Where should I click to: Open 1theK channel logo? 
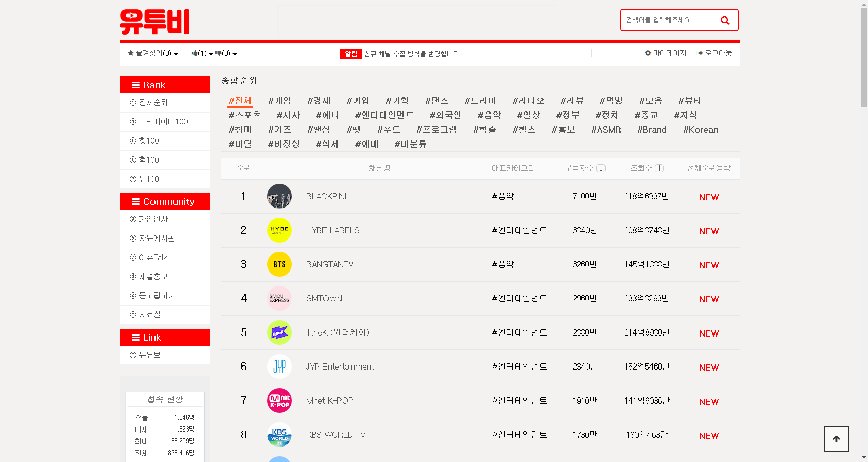point(280,332)
